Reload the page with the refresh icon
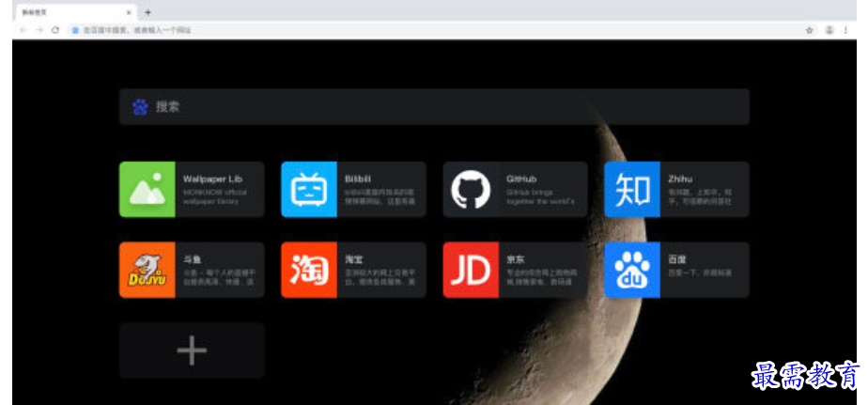Image resolution: width=868 pixels, height=405 pixels. [x=55, y=30]
